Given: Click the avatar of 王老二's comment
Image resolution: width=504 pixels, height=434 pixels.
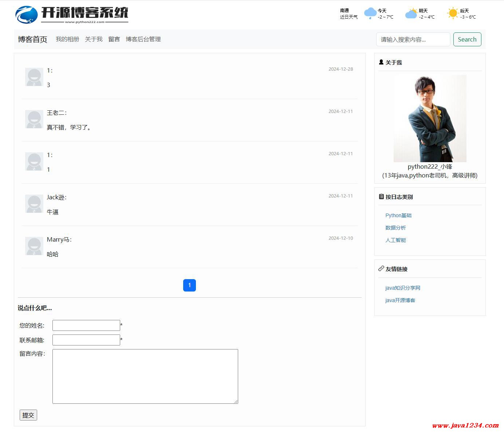Looking at the screenshot, I should pos(34,119).
